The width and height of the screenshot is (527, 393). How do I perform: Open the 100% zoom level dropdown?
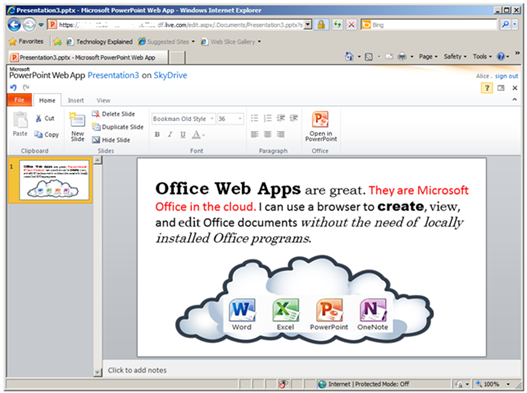(508, 384)
